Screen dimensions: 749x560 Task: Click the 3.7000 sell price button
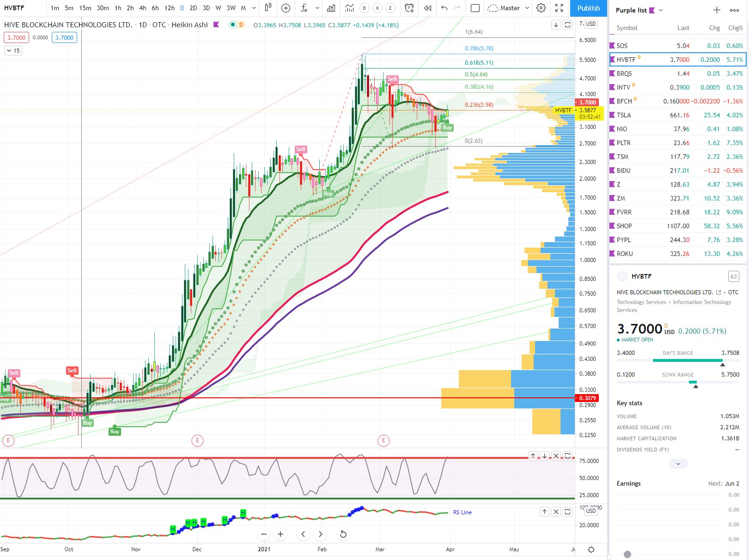(x=16, y=37)
